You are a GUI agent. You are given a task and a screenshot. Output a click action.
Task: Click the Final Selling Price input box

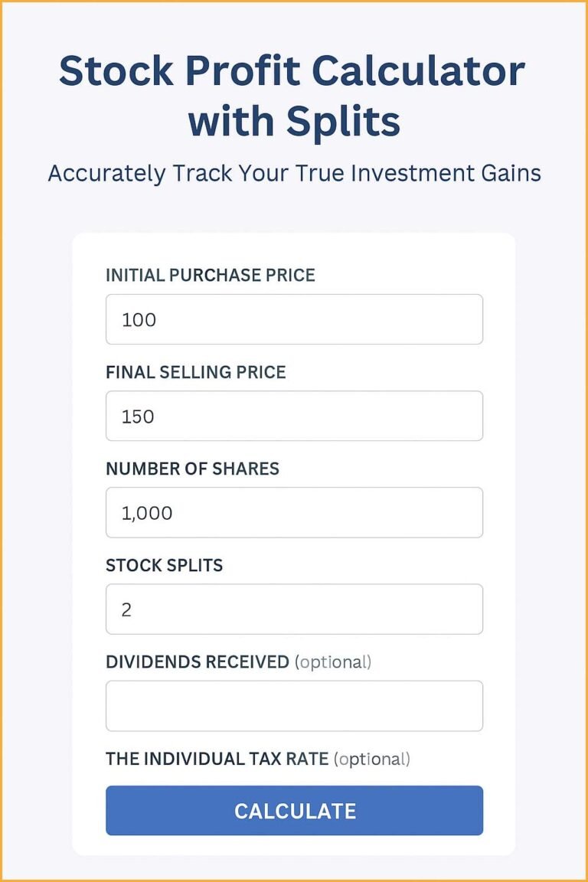pyautogui.click(x=294, y=416)
